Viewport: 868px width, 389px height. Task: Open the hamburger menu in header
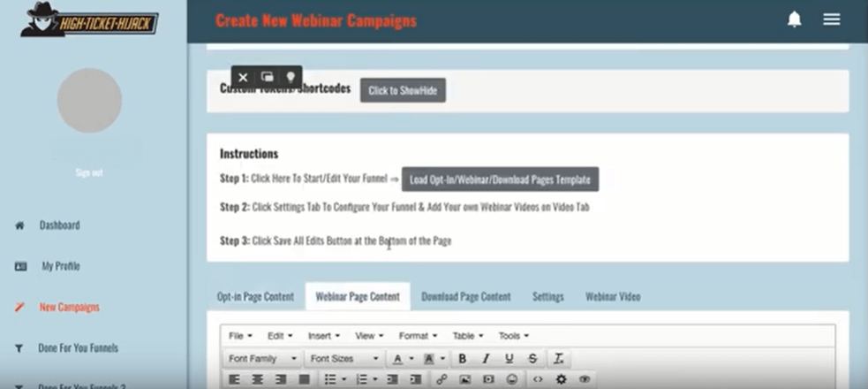[832, 20]
